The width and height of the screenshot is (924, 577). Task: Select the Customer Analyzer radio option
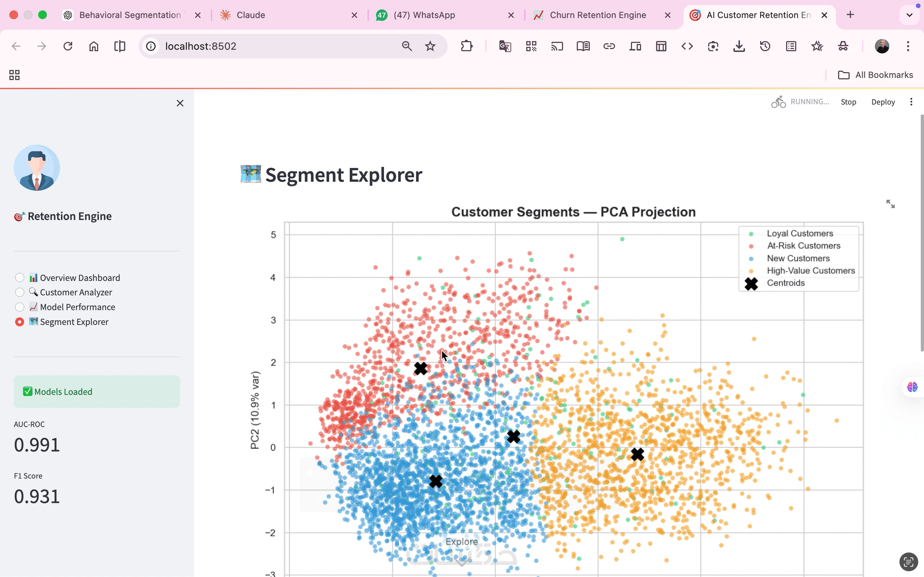tap(19, 292)
